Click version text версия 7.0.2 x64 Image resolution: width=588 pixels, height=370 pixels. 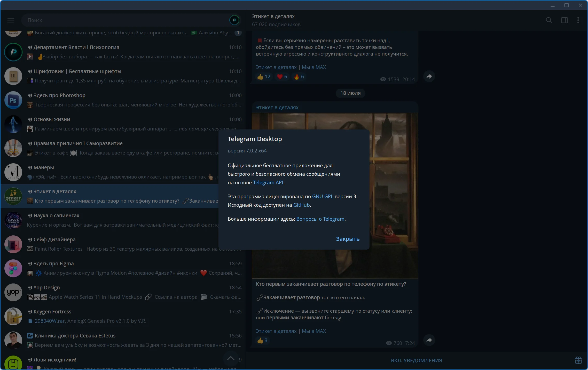[x=247, y=151]
